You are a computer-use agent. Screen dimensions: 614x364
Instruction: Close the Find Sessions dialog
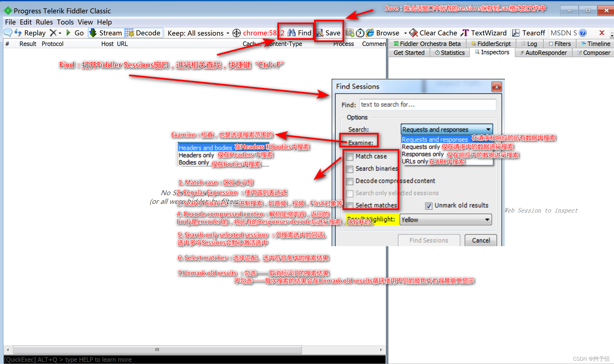point(496,87)
